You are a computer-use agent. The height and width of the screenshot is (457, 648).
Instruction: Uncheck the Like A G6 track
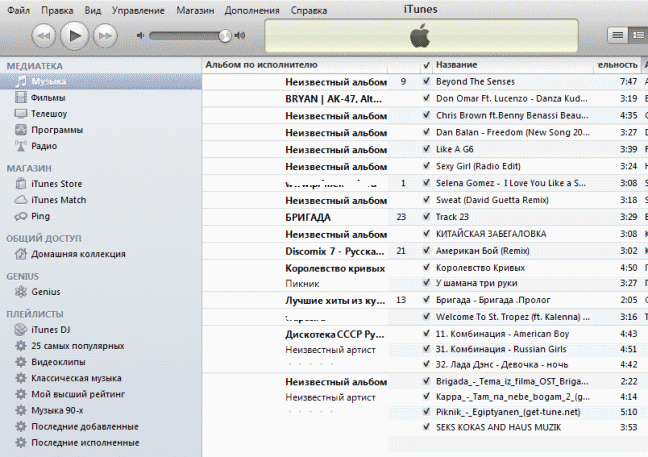pos(426,149)
